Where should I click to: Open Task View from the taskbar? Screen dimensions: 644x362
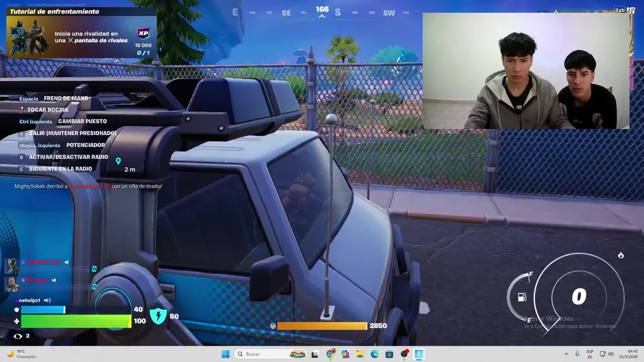pyautogui.click(x=315, y=354)
